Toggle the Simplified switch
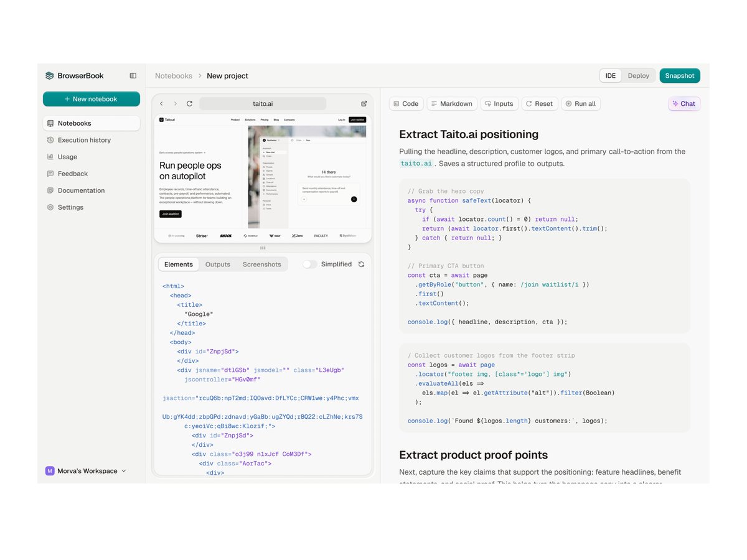Image resolution: width=747 pixels, height=560 pixels. [309, 264]
